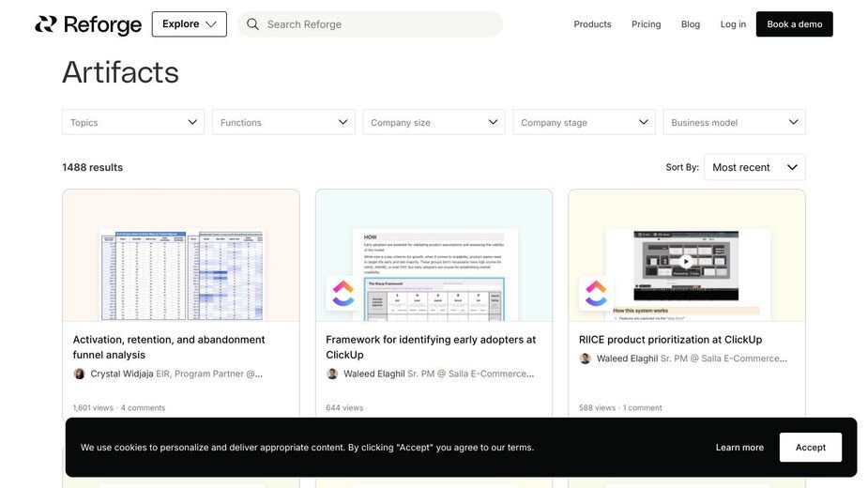Open the Company size filter
Image resolution: width=868 pixels, height=488 pixels.
(x=434, y=122)
